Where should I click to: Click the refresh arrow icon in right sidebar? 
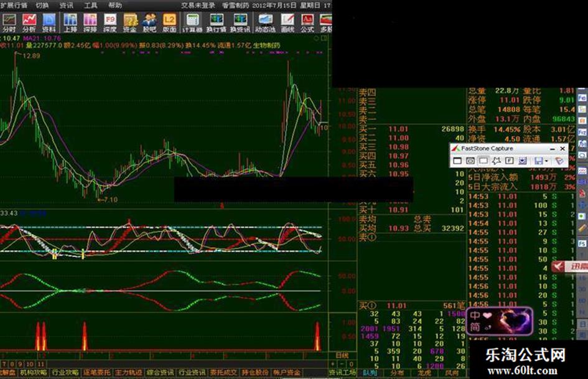point(582,155)
